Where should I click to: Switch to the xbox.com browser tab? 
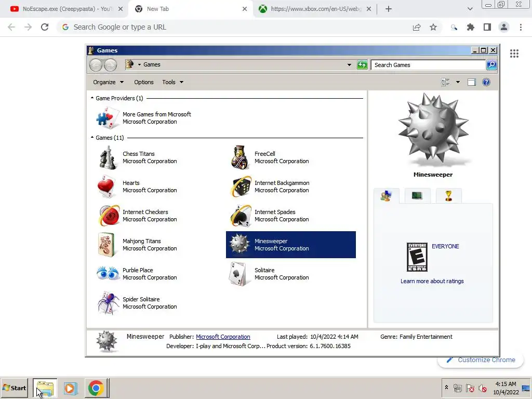click(315, 9)
